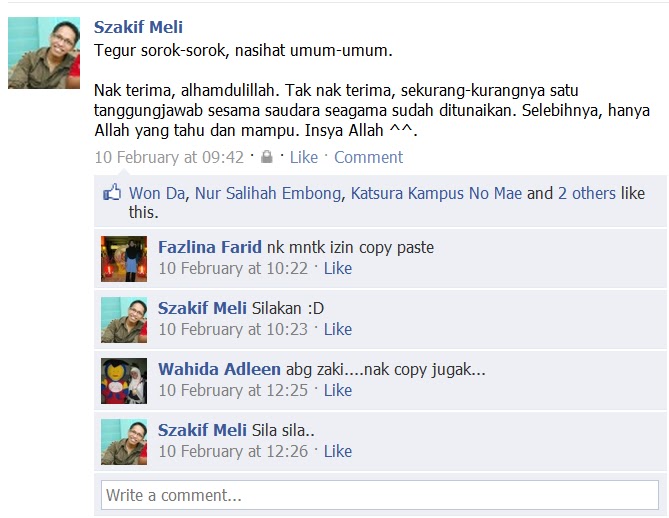669x518 pixels.
Task: Open Wahida Adleen's comment avatar
Action: [124, 381]
